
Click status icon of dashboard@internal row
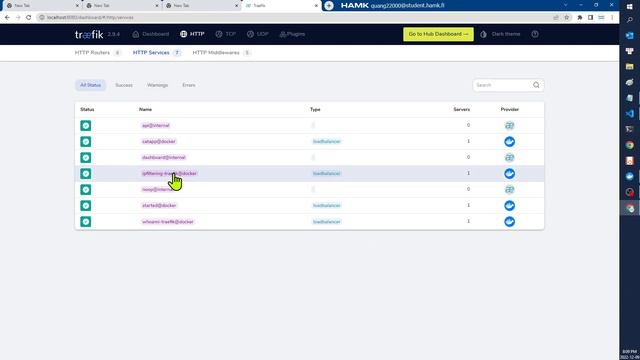point(86,157)
